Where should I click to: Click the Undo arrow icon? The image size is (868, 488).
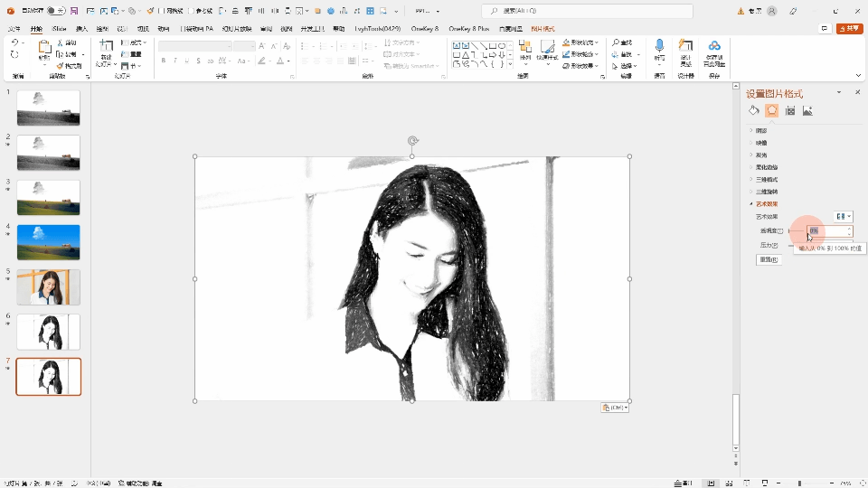[14, 43]
